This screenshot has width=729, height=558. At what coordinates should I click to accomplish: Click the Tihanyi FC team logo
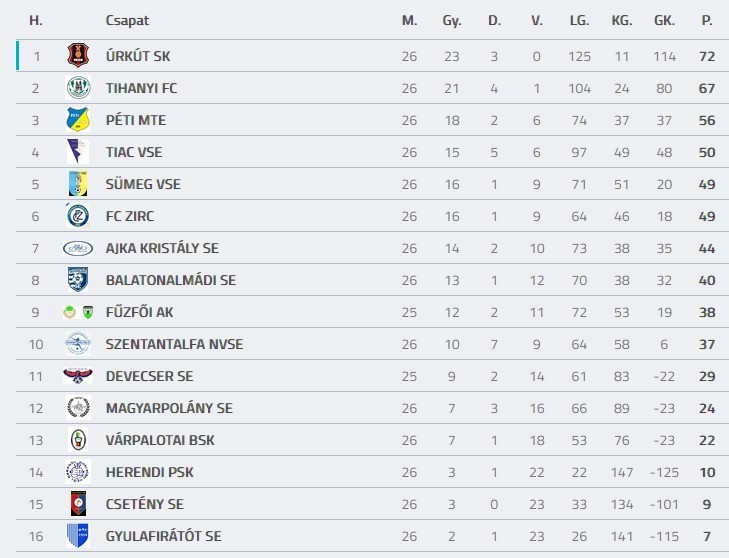tap(78, 88)
